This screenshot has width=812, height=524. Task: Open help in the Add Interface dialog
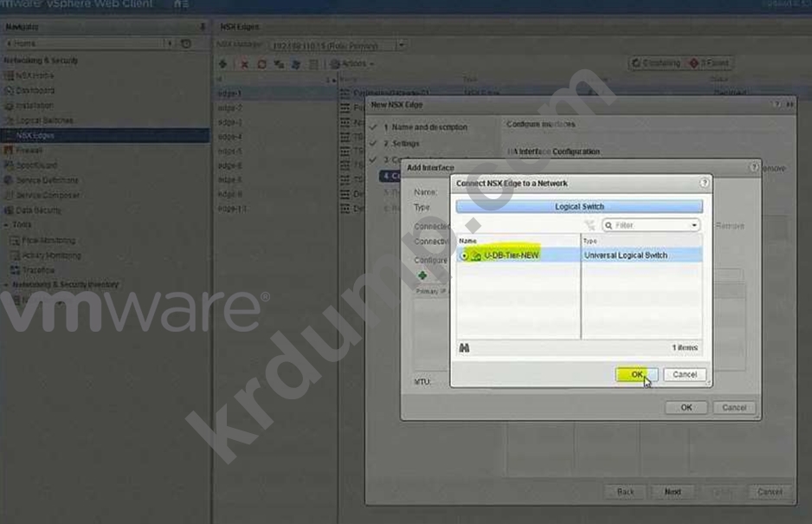pyautogui.click(x=754, y=167)
